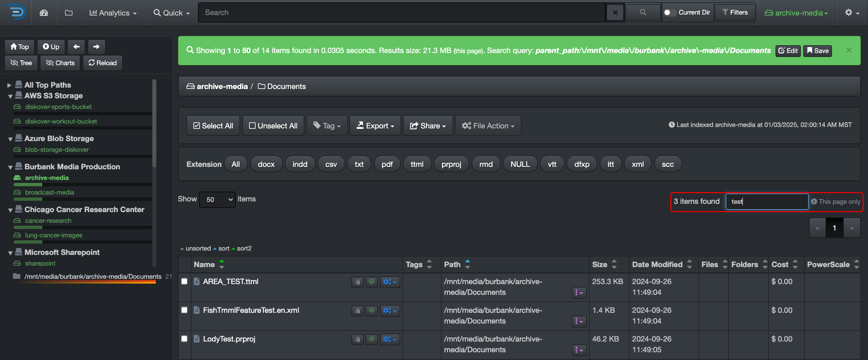Click the sidebar vertical scrollbar
The image size is (868, 360).
pos(154,124)
